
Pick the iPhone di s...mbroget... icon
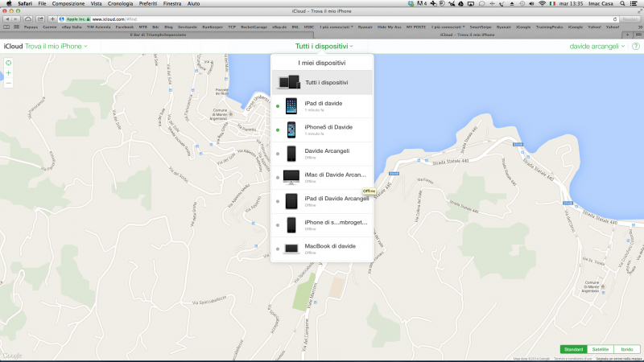pyautogui.click(x=291, y=225)
